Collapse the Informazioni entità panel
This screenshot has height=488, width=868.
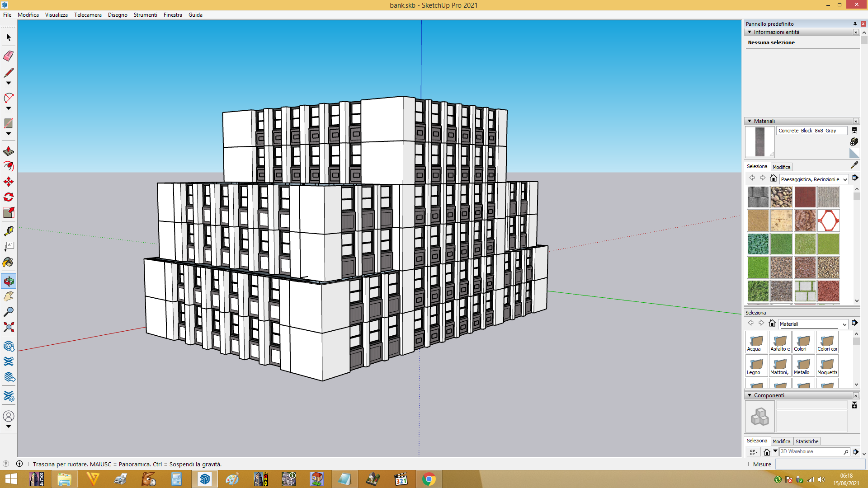[x=750, y=32]
